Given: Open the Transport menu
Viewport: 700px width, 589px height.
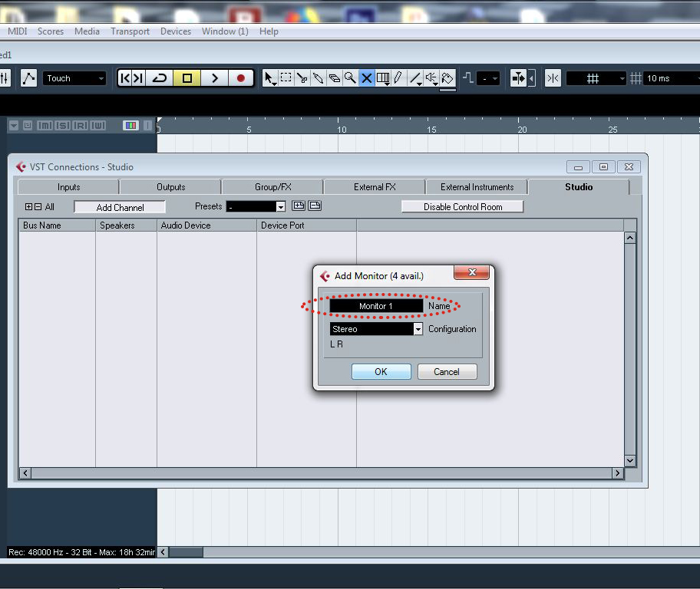Looking at the screenshot, I should (x=130, y=31).
